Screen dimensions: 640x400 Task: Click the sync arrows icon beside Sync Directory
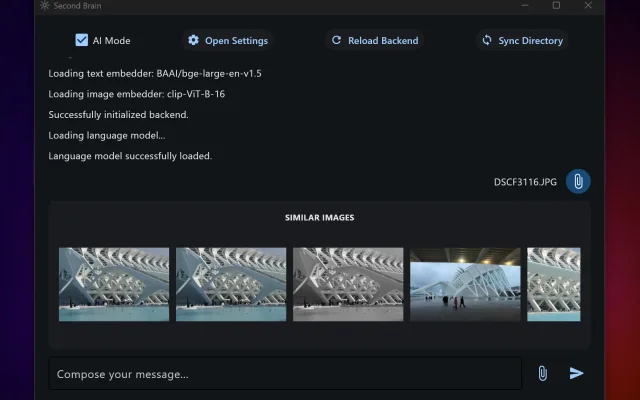(x=487, y=40)
